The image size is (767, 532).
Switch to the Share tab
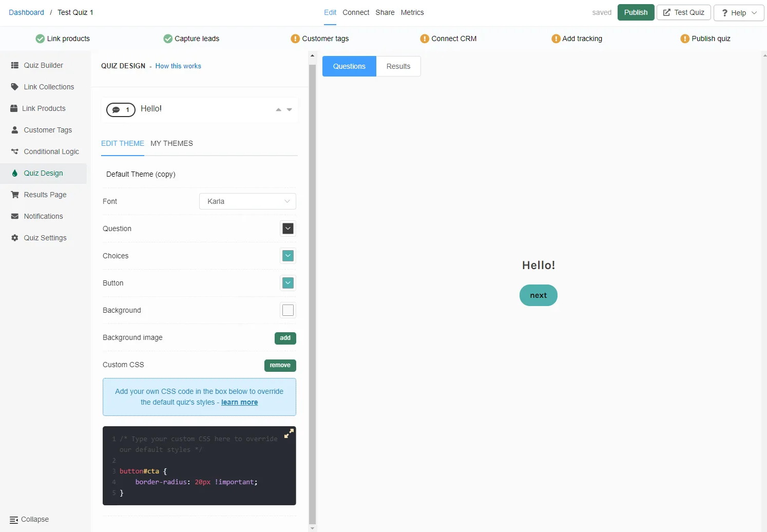385,12
